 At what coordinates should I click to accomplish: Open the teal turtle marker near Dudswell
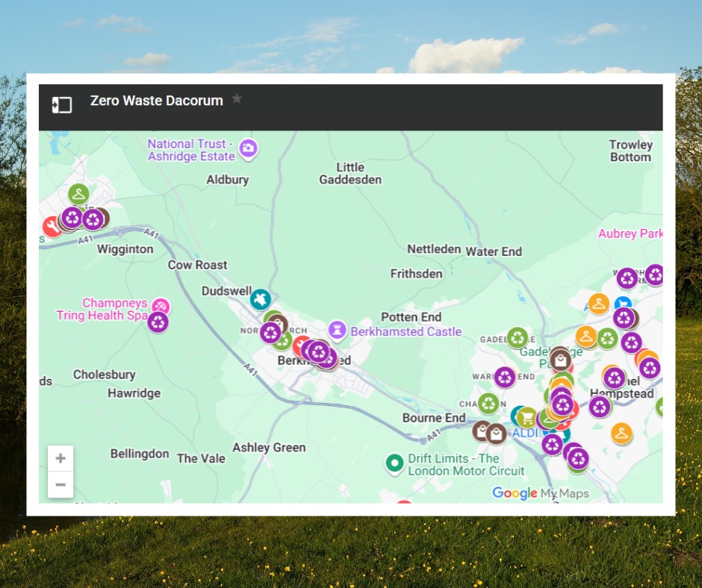[x=260, y=299]
